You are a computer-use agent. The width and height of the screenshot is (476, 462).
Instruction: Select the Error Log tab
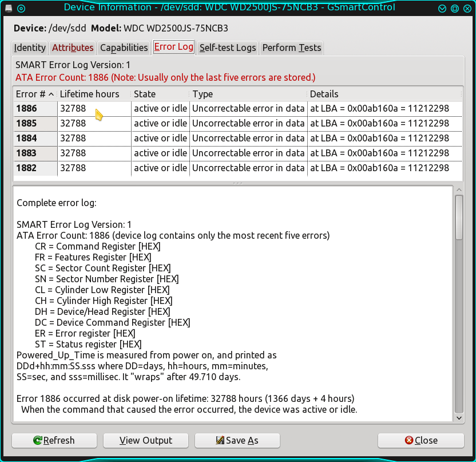click(x=174, y=47)
